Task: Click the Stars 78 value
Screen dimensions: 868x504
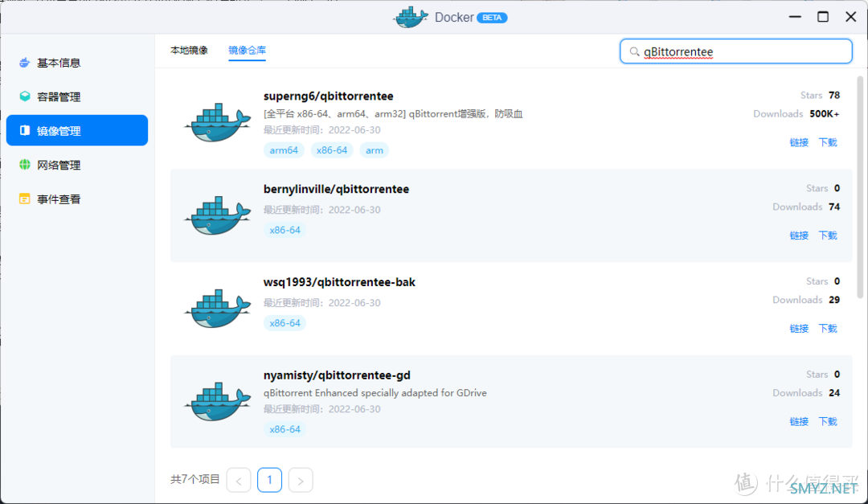Action: pyautogui.click(x=834, y=96)
